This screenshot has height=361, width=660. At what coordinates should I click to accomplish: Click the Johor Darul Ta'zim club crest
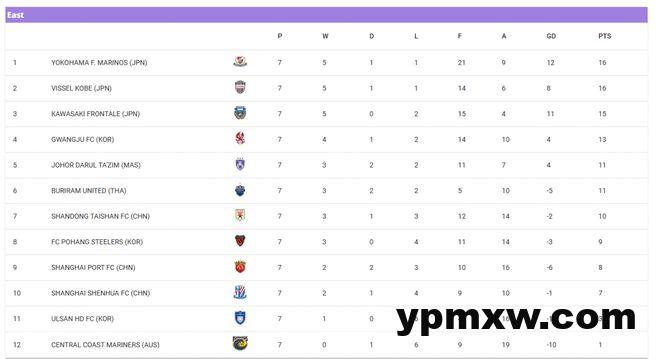point(240,164)
